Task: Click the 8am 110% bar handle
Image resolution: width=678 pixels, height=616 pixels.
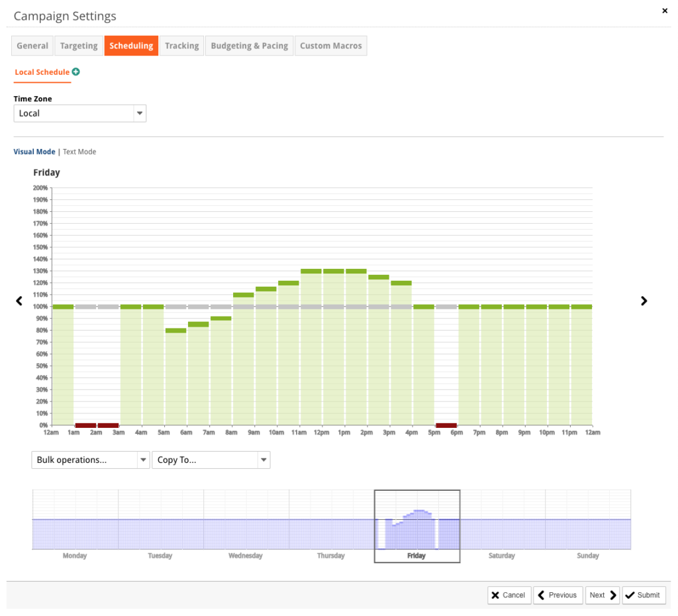Action: (x=244, y=295)
